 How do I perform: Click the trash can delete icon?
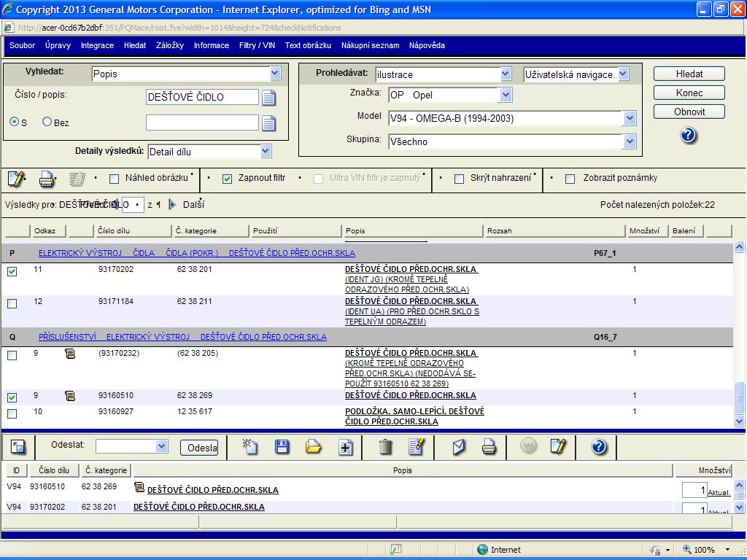click(x=386, y=447)
